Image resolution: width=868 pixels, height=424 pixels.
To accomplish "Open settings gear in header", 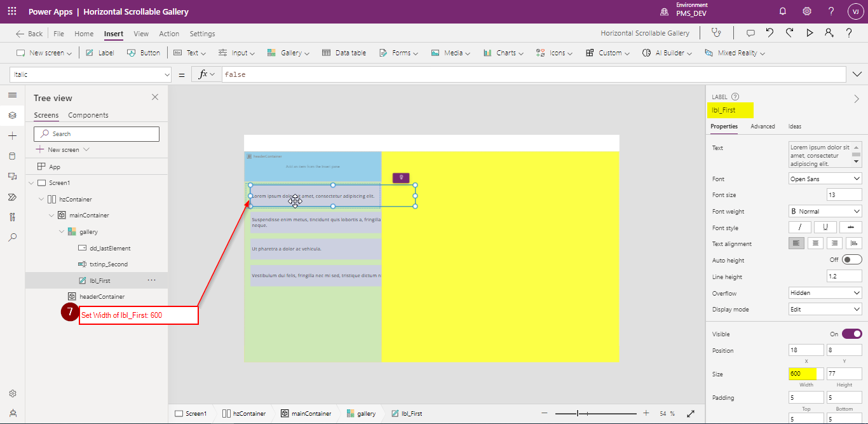I will tap(807, 11).
